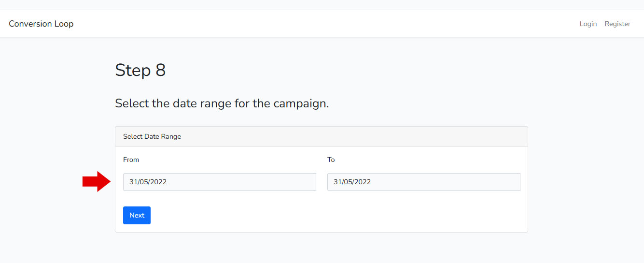Click the red arrow pointer icon
Image resolution: width=644 pixels, height=263 pixels.
(97, 181)
